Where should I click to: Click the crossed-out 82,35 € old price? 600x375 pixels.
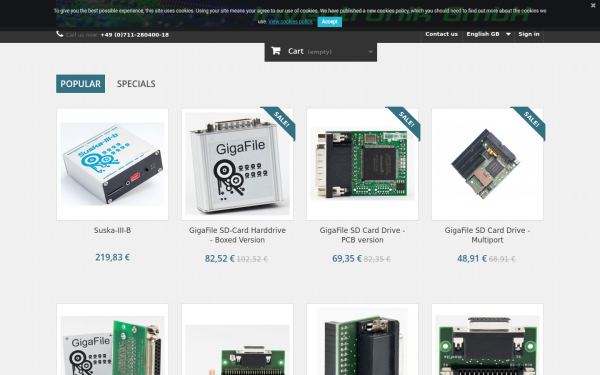(x=377, y=259)
